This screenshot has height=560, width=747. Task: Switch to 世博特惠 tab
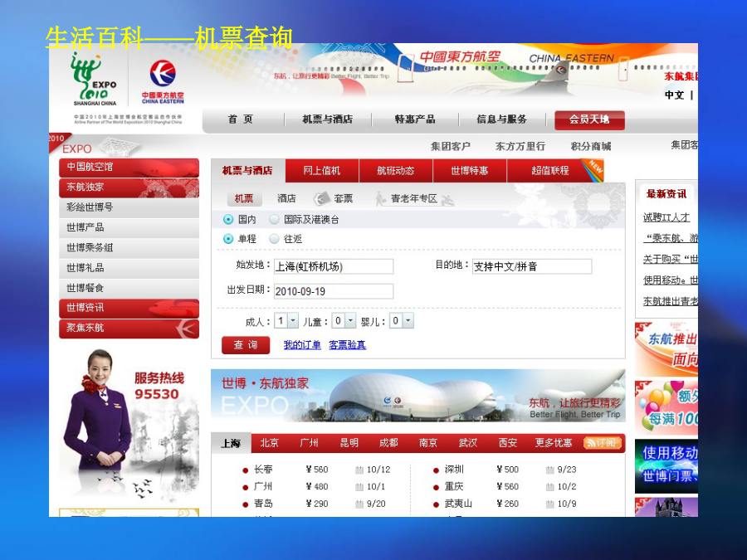pos(470,171)
